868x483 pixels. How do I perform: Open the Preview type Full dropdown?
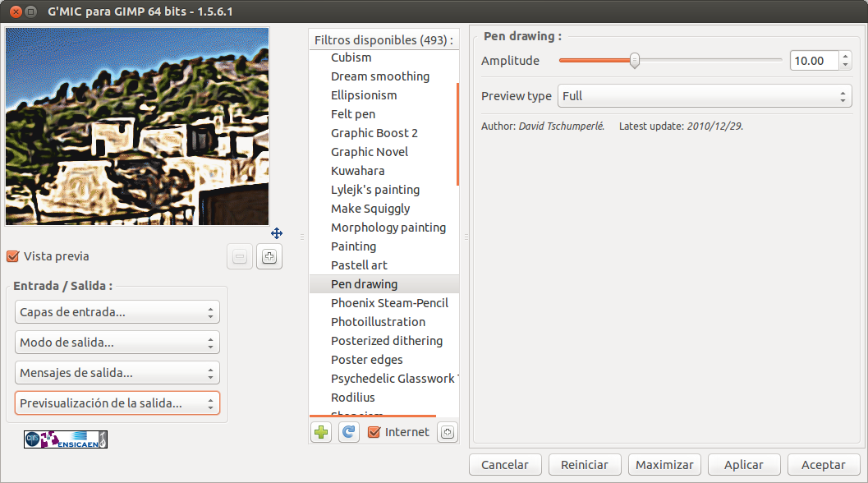pos(705,96)
